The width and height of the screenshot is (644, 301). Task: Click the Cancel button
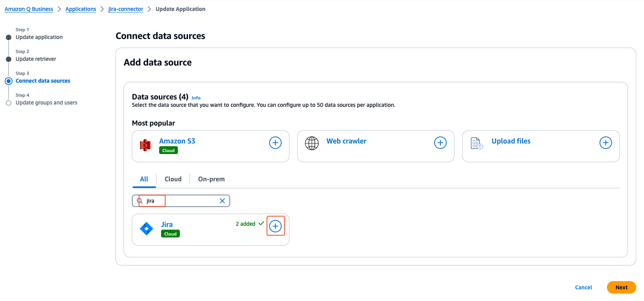tap(584, 287)
